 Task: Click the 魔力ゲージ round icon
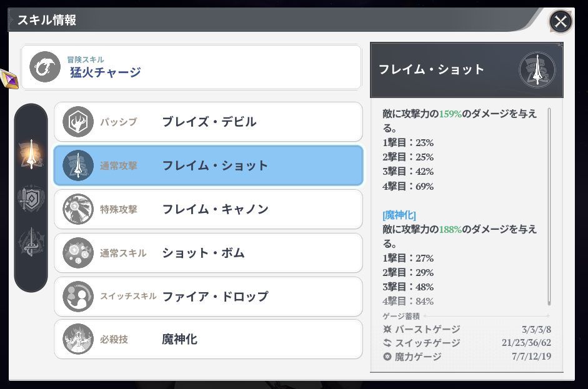pyautogui.click(x=388, y=357)
